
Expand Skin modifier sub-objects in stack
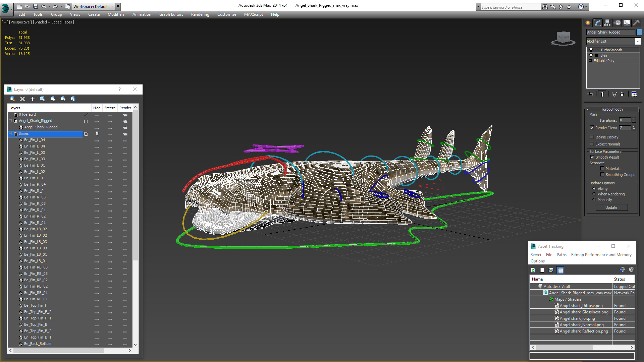pyautogui.click(x=597, y=55)
